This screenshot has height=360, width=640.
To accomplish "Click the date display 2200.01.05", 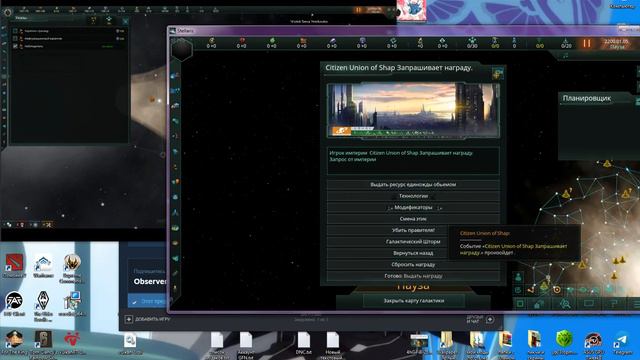I will [x=617, y=41].
